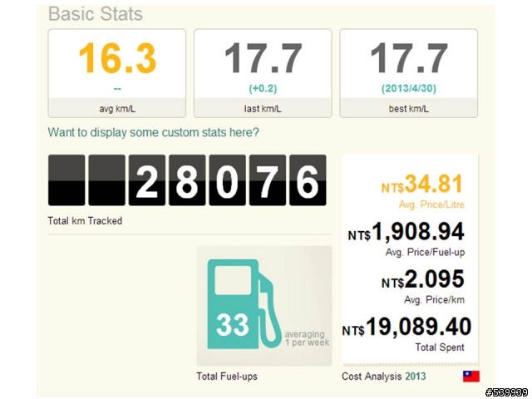Open the 'Want to display some custom stats here?' link

click(x=153, y=132)
